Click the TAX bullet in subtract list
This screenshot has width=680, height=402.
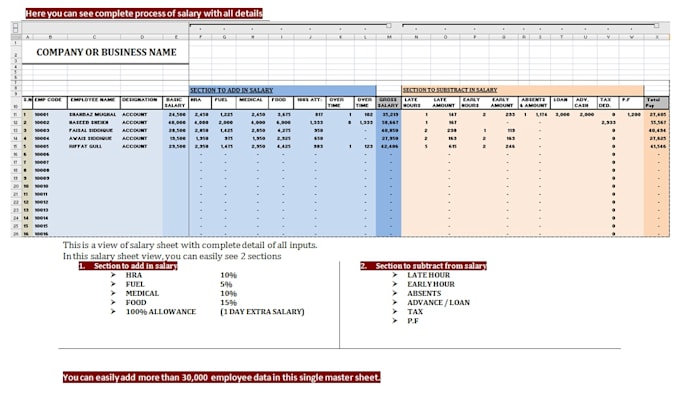tap(415, 311)
